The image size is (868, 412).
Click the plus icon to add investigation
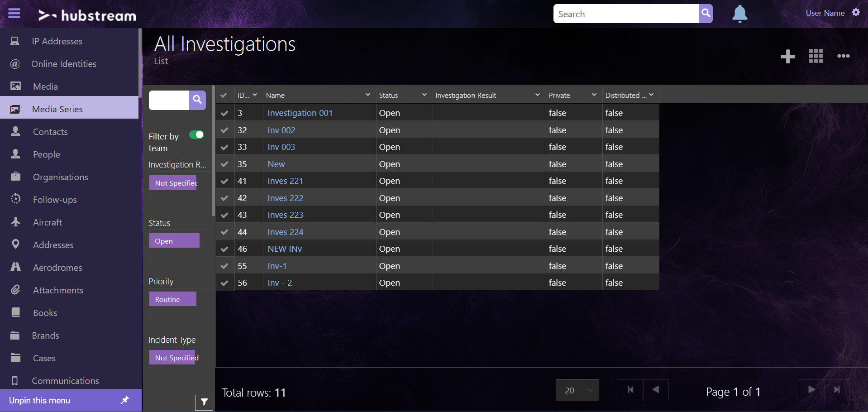pyautogui.click(x=787, y=56)
